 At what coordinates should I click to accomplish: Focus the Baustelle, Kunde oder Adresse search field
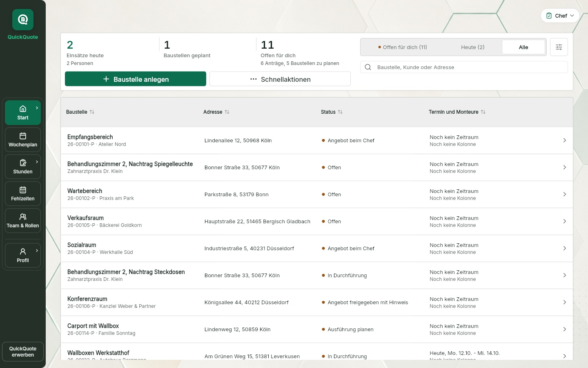464,67
